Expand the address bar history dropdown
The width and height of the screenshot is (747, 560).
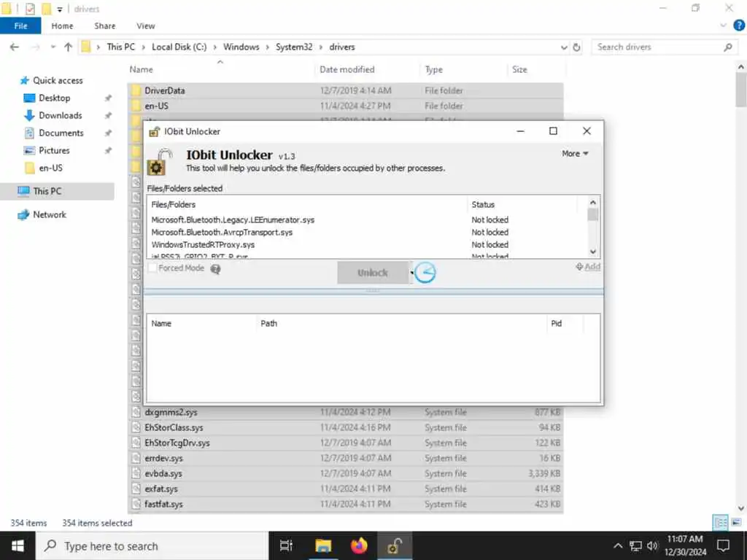(564, 47)
